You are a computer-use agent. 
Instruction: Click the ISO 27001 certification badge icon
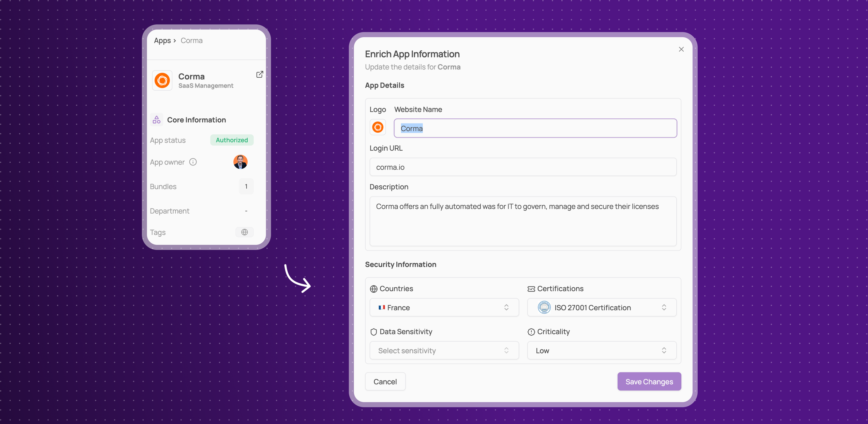[544, 307]
